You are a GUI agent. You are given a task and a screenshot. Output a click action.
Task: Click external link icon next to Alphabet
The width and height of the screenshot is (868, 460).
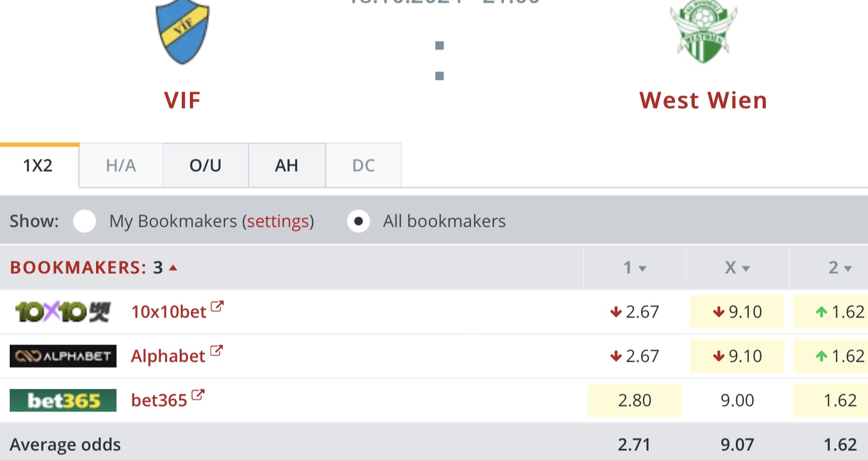pyautogui.click(x=216, y=351)
